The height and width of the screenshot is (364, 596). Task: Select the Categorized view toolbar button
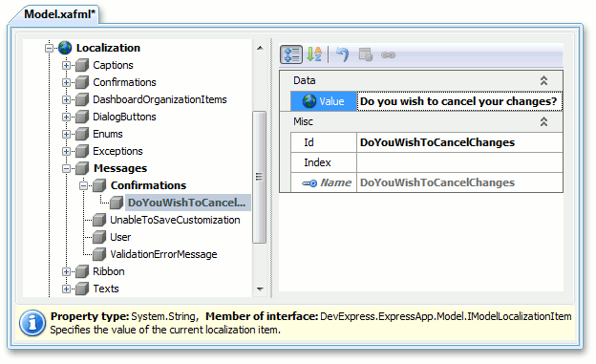pos(291,54)
